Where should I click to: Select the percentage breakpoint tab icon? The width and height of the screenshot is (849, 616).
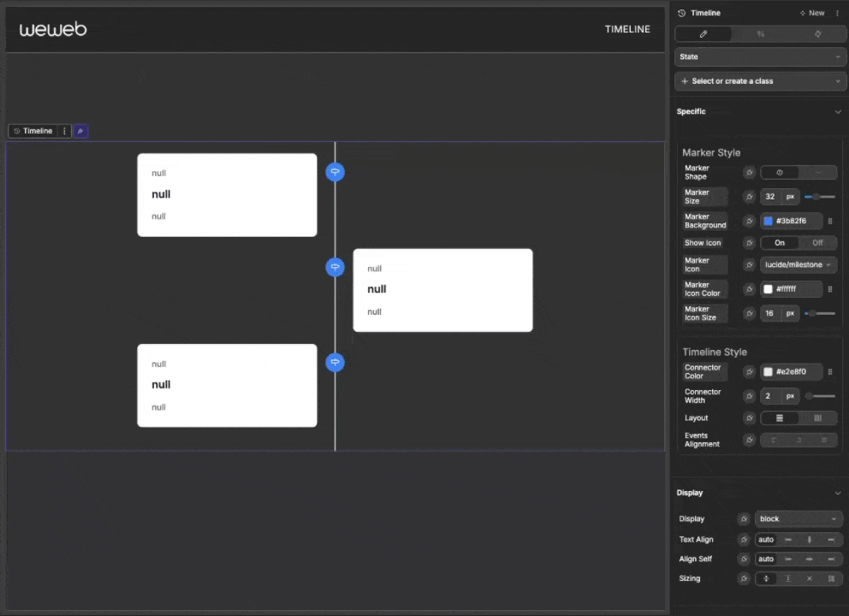click(760, 33)
